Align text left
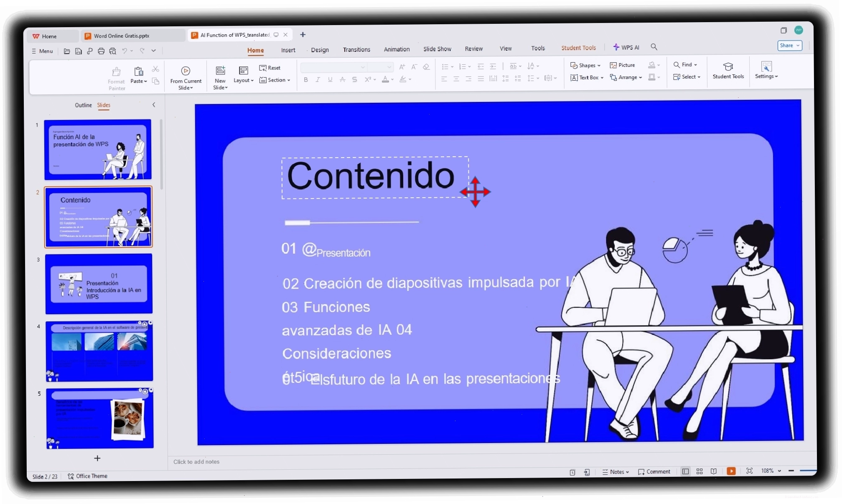 click(x=444, y=79)
